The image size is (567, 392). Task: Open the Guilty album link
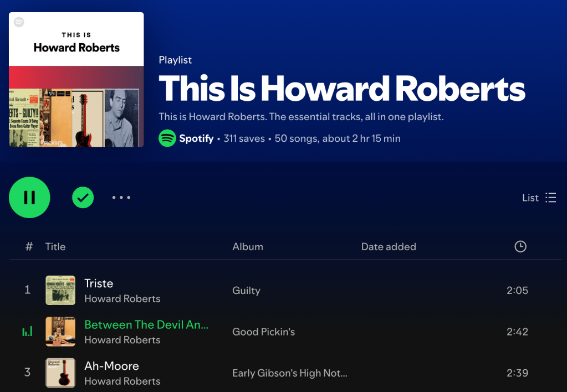(246, 291)
